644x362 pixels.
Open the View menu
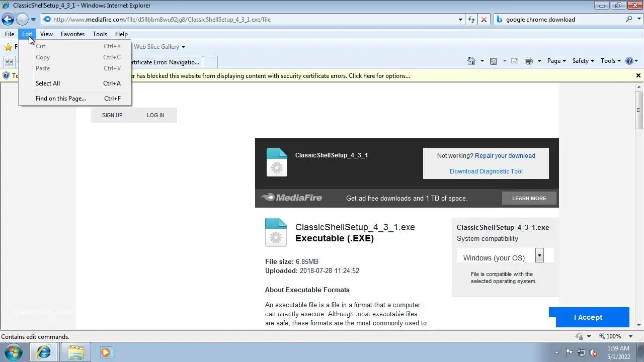[x=46, y=34]
